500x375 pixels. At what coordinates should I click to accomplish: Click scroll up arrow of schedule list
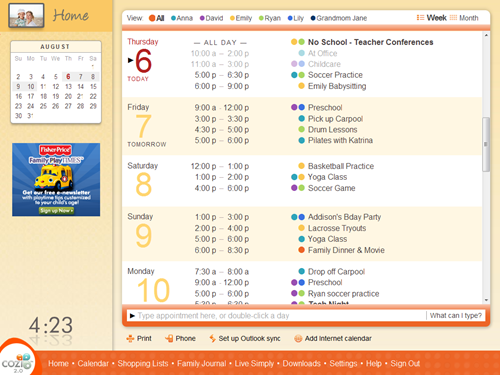(x=486, y=35)
